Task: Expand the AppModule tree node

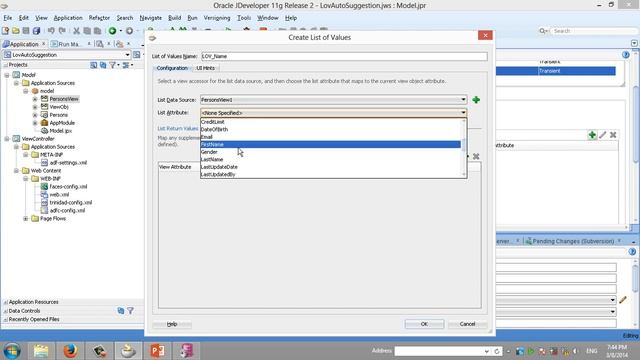Action: (35, 123)
